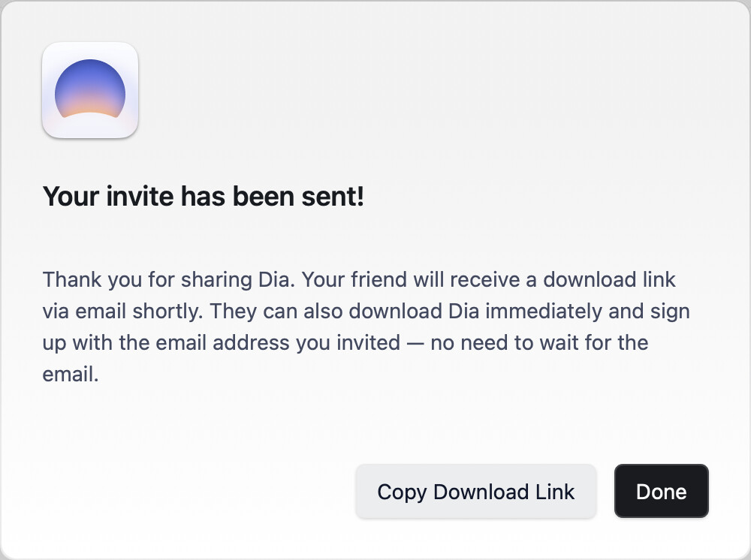Click the em dash in the message
The height and width of the screenshot is (560, 751).
415,343
